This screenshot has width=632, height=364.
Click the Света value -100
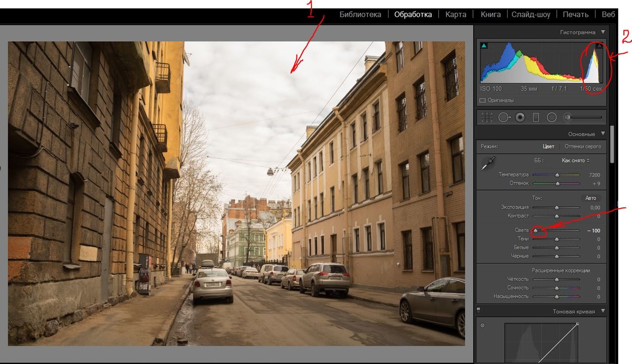(593, 231)
